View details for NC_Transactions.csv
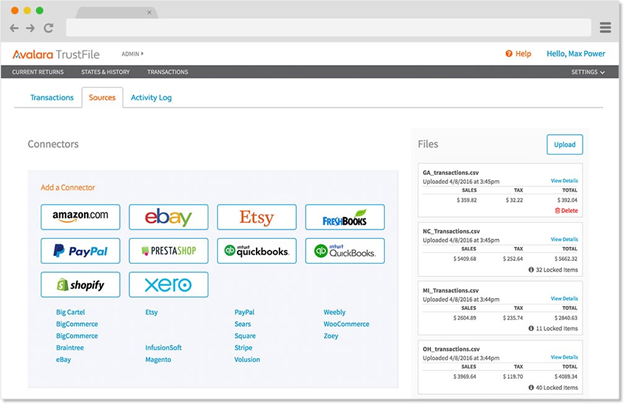The width and height of the screenshot is (624, 404). click(564, 239)
